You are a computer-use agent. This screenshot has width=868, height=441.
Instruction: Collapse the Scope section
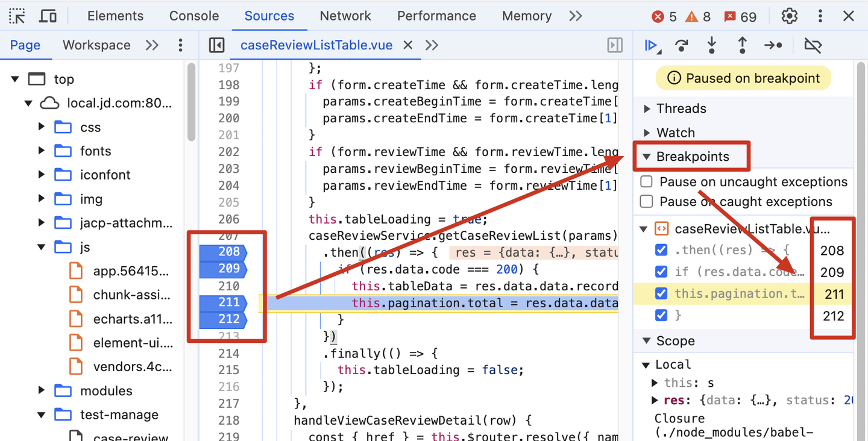[x=647, y=341]
